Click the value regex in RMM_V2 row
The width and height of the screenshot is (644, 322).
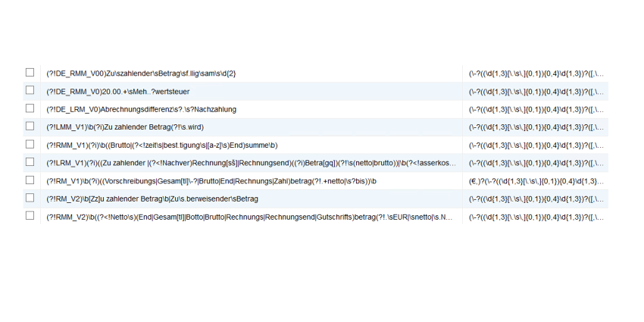coord(536,217)
